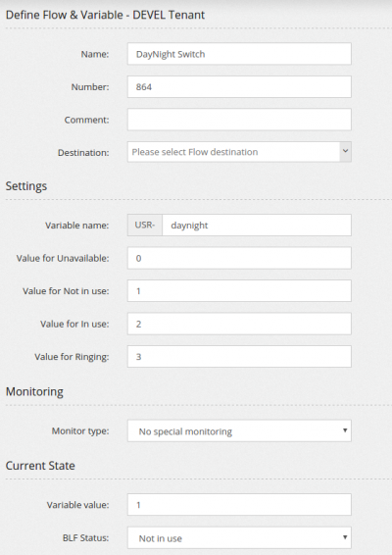392x555 pixels.
Task: Click the Monitor type: label
Action: [80, 431]
